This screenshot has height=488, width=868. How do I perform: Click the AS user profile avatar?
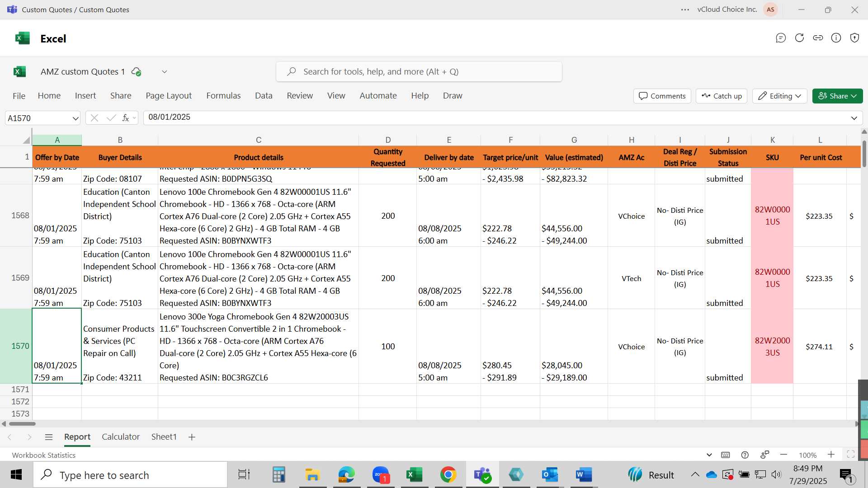tap(770, 9)
